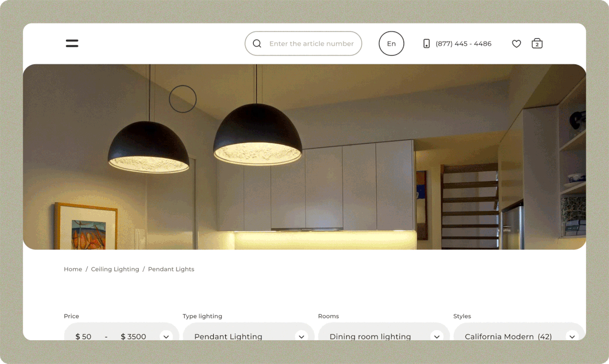Screen dimensions: 609x364
Task: Open Pendant Lights breadcrumb
Action: click(171, 269)
